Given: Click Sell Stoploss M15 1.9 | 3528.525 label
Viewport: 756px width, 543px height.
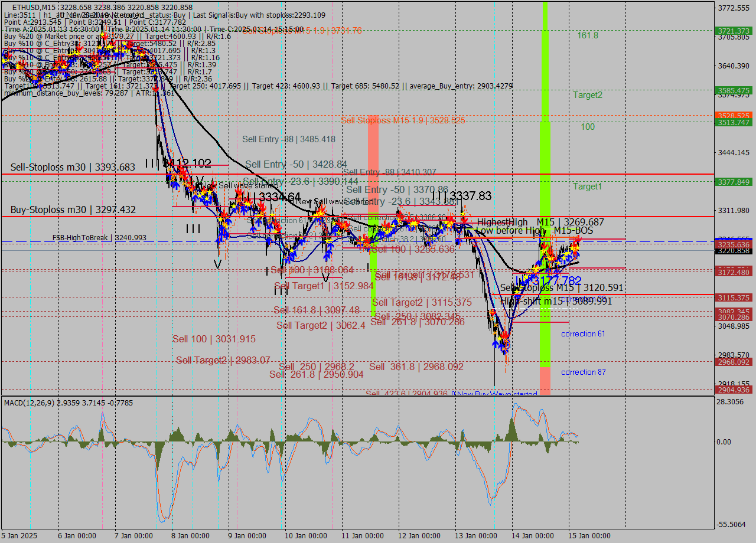Looking at the screenshot, I should (x=403, y=120).
